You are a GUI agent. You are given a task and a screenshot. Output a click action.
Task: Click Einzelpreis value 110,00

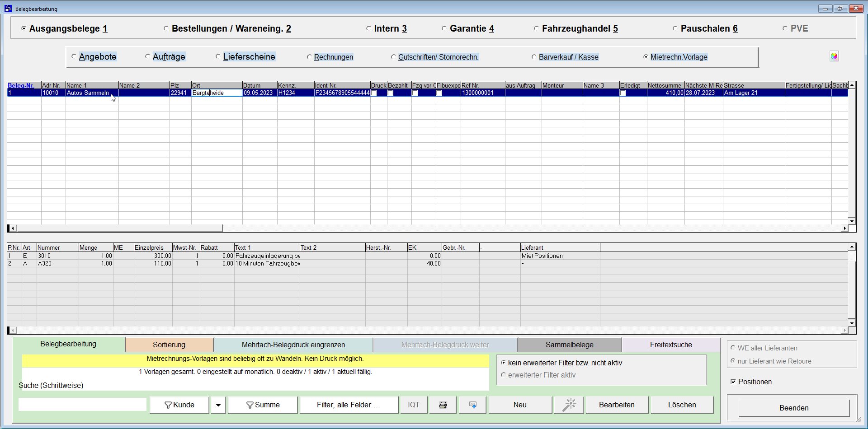point(153,263)
